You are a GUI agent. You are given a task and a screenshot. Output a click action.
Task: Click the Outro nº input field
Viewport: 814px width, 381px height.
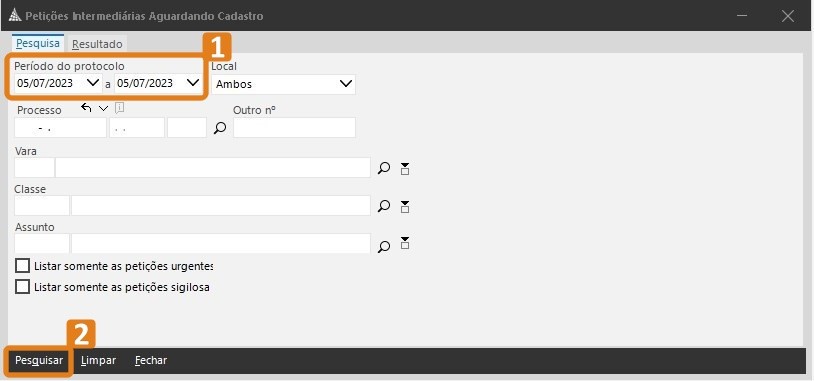click(x=294, y=128)
